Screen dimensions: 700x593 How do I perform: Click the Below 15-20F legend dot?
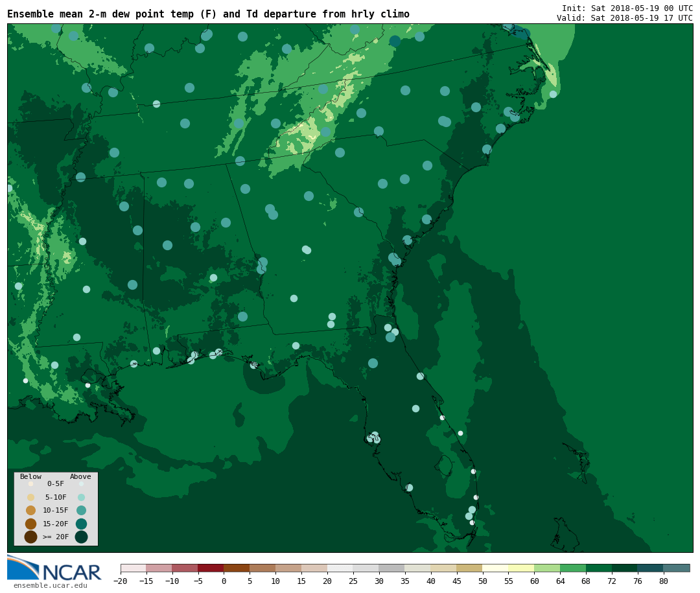[x=31, y=524]
